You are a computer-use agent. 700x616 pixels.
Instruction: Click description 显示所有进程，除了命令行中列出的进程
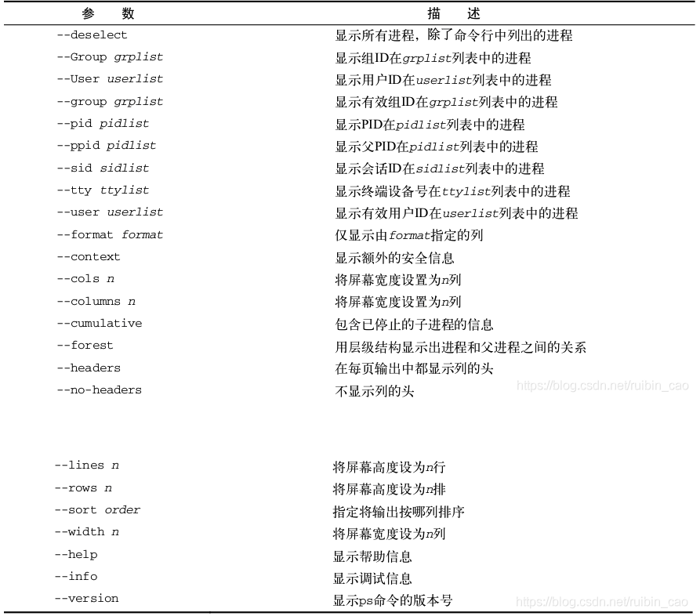pyautogui.click(x=454, y=35)
